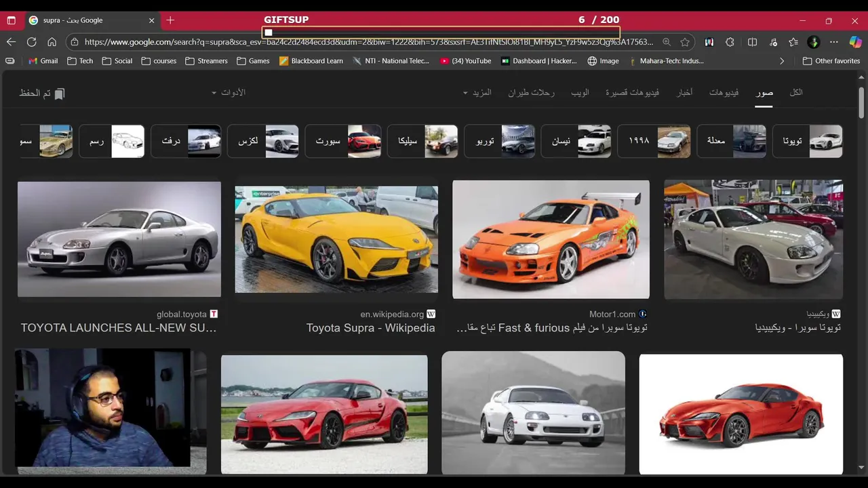The image size is (868, 488).
Task: Select the رسم (Drawing) filter chip
Action: click(x=112, y=141)
